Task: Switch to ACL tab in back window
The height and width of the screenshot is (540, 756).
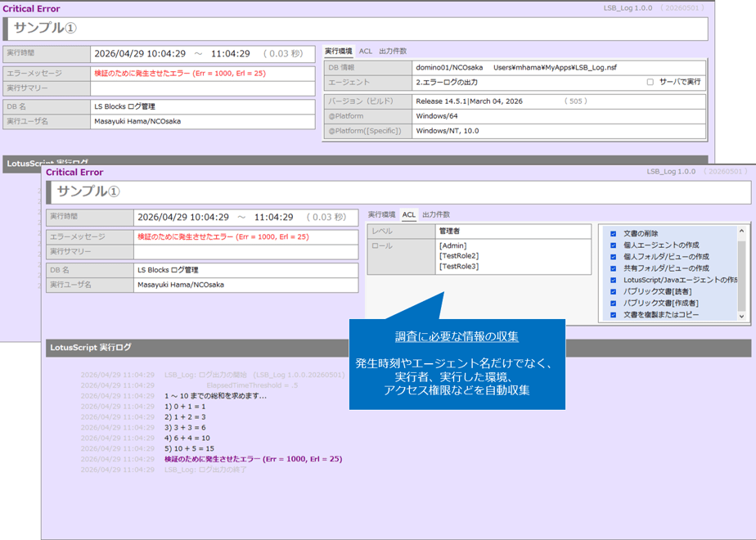Action: point(366,51)
